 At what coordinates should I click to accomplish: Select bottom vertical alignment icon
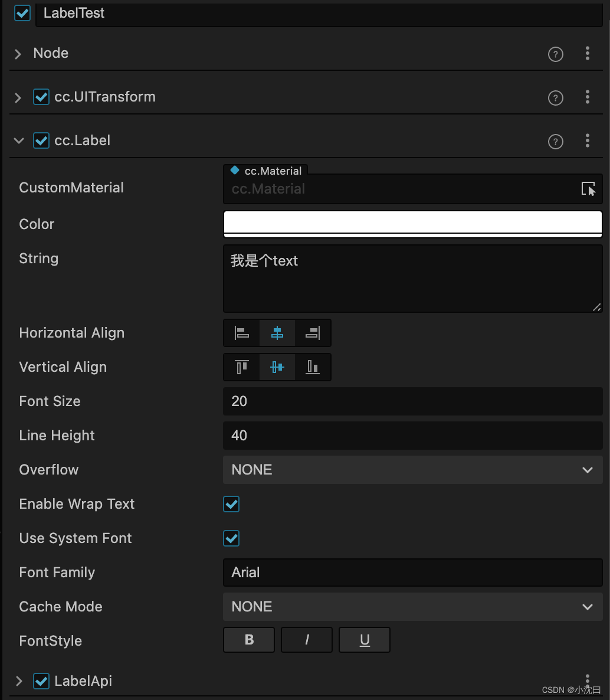point(313,367)
